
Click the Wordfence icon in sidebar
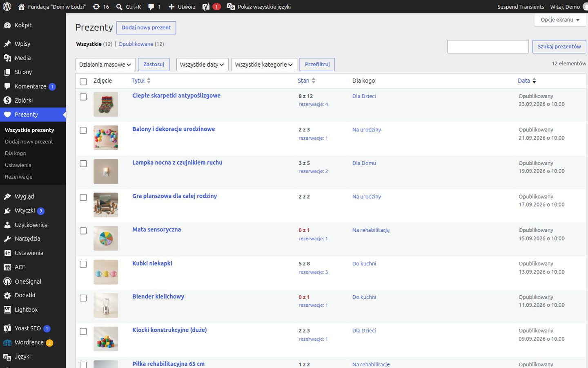(7, 343)
